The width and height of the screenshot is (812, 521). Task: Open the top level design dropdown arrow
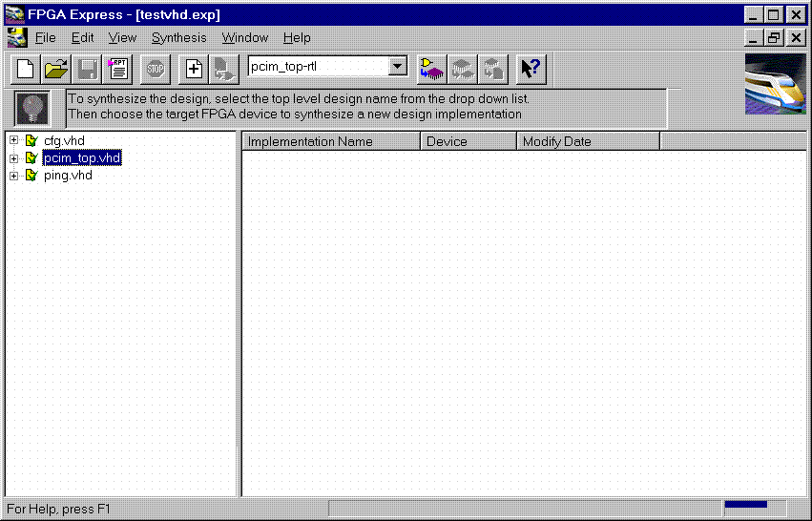pyautogui.click(x=398, y=66)
